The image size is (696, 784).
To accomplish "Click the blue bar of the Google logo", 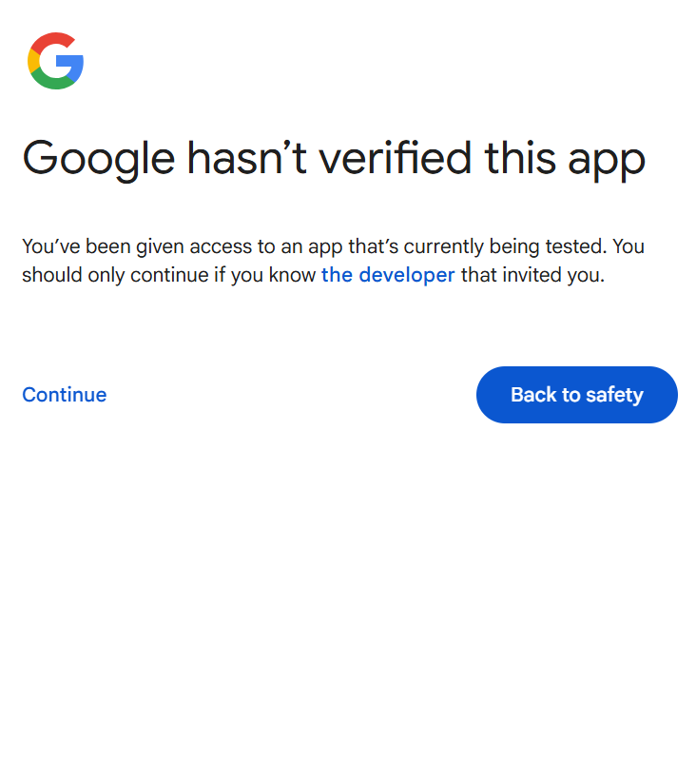I will click(71, 62).
